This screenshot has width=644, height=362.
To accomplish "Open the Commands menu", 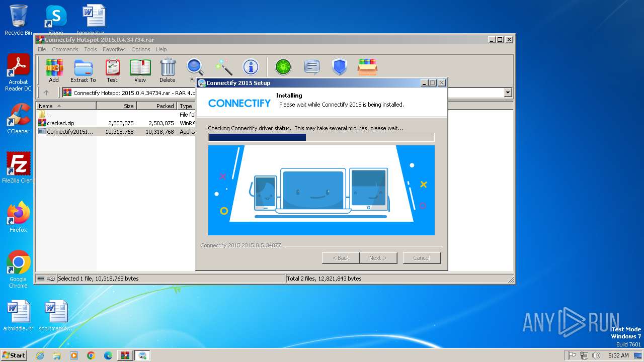I will click(65, 49).
